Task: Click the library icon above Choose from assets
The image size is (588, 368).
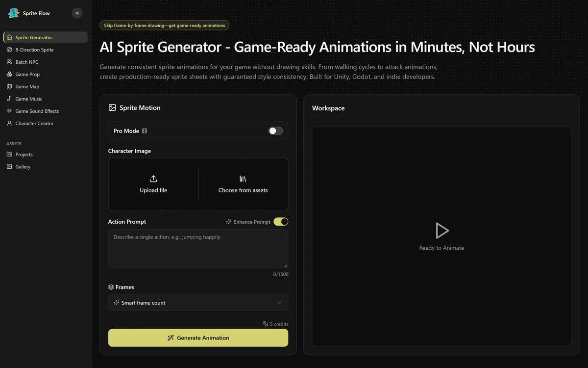Action: click(x=243, y=179)
